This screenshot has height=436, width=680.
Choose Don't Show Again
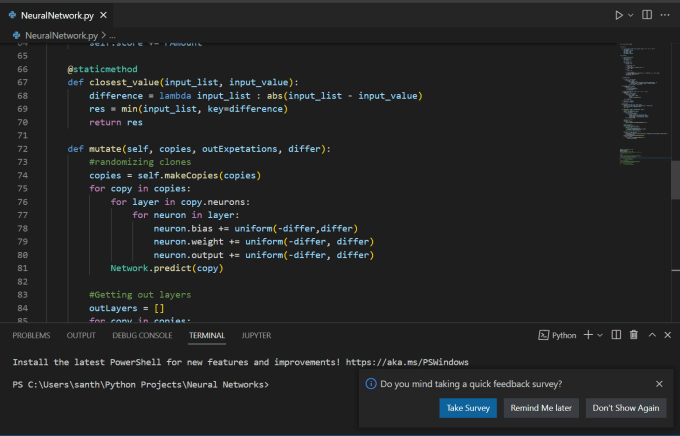(626, 408)
